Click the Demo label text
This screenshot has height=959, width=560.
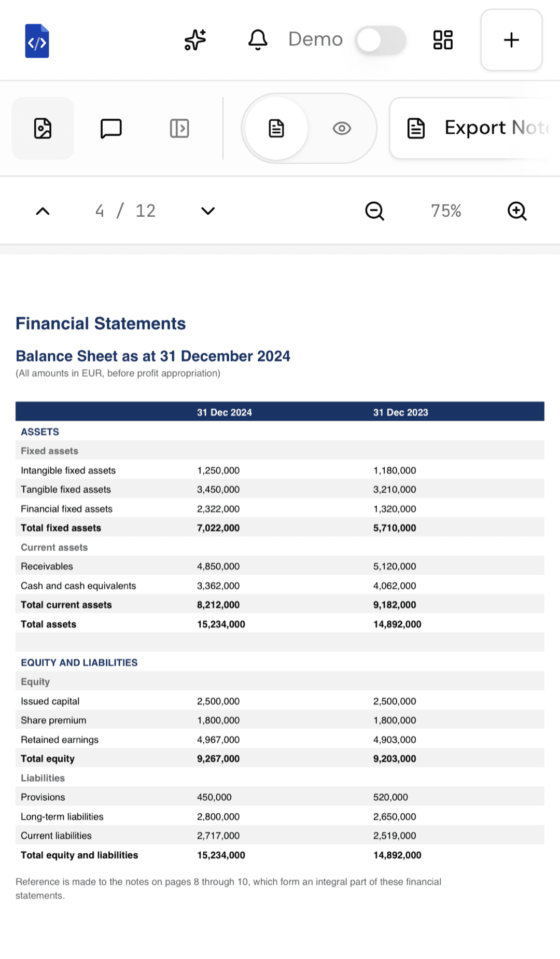[x=315, y=39]
